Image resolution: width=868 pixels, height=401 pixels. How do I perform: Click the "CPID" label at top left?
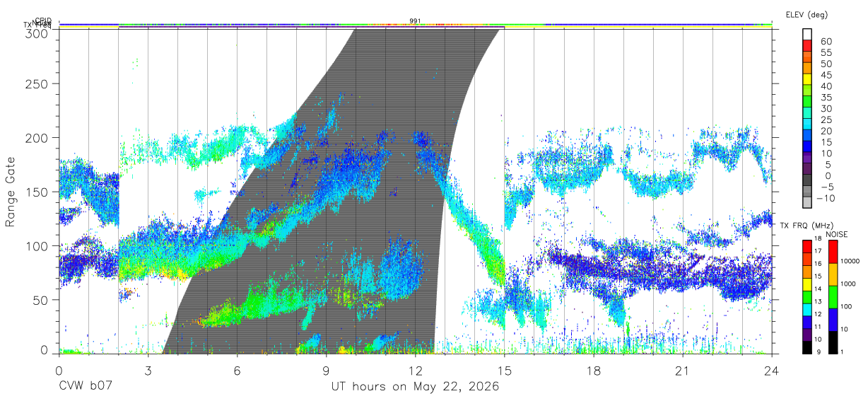click(42, 21)
